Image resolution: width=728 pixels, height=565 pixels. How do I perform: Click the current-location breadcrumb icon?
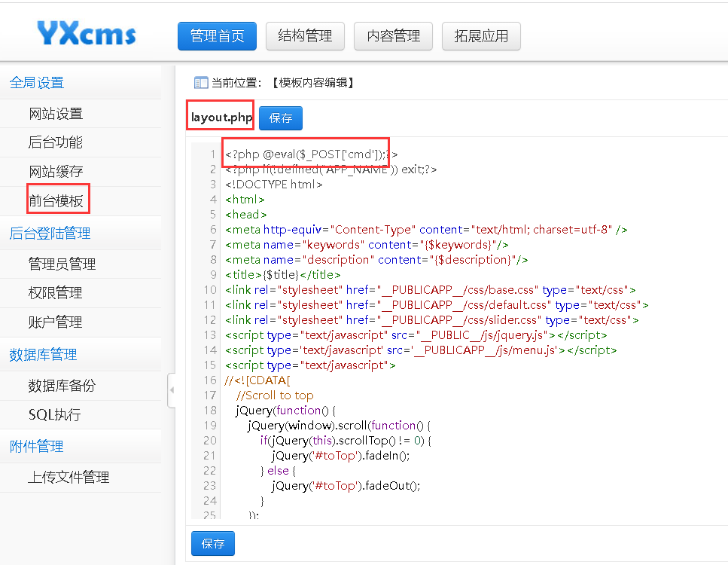(200, 83)
